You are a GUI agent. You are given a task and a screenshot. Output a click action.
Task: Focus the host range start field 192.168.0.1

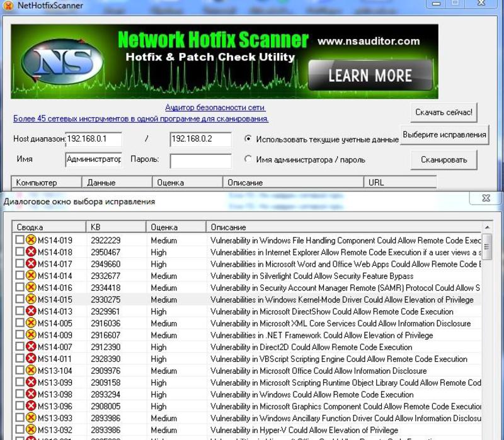(93, 138)
